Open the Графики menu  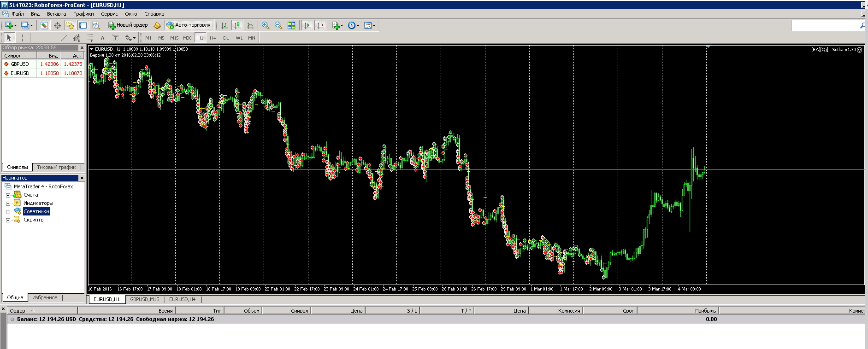[x=83, y=14]
